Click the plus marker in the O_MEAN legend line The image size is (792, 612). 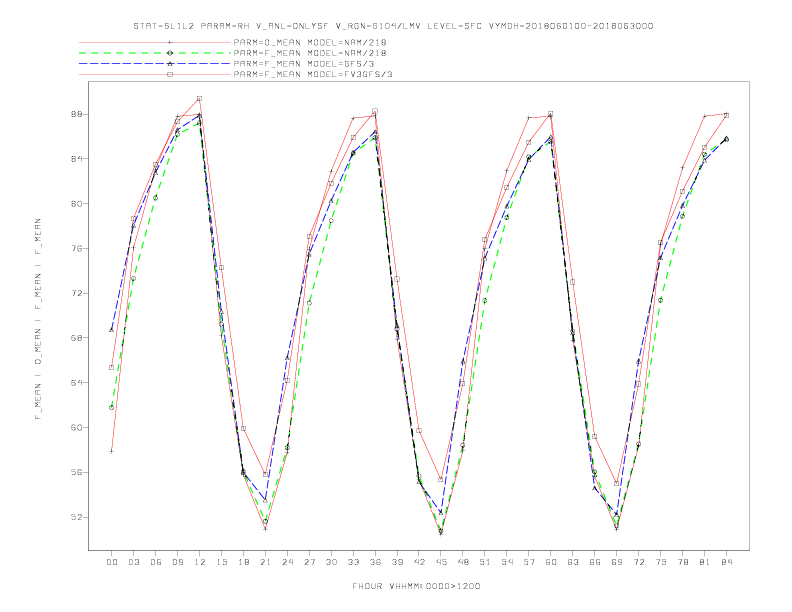(170, 42)
